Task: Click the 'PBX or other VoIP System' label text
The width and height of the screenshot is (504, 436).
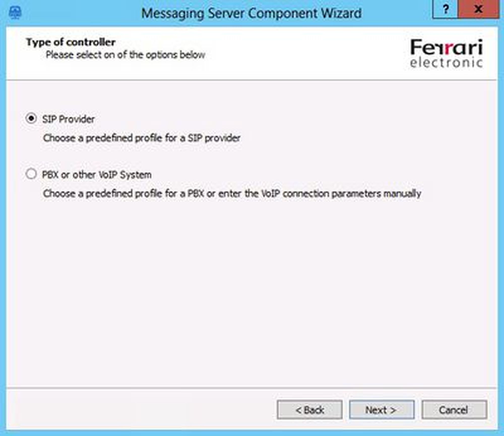Action: pos(97,175)
